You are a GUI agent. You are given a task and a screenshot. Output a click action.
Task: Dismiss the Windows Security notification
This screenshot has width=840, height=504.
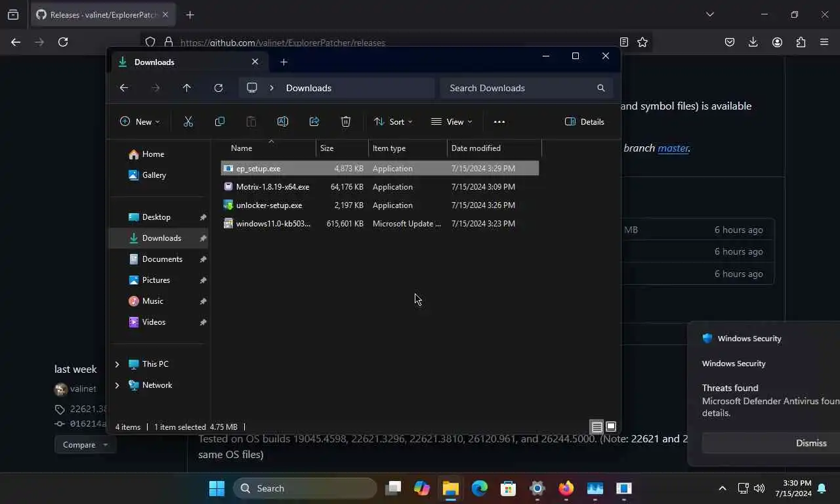point(771,443)
